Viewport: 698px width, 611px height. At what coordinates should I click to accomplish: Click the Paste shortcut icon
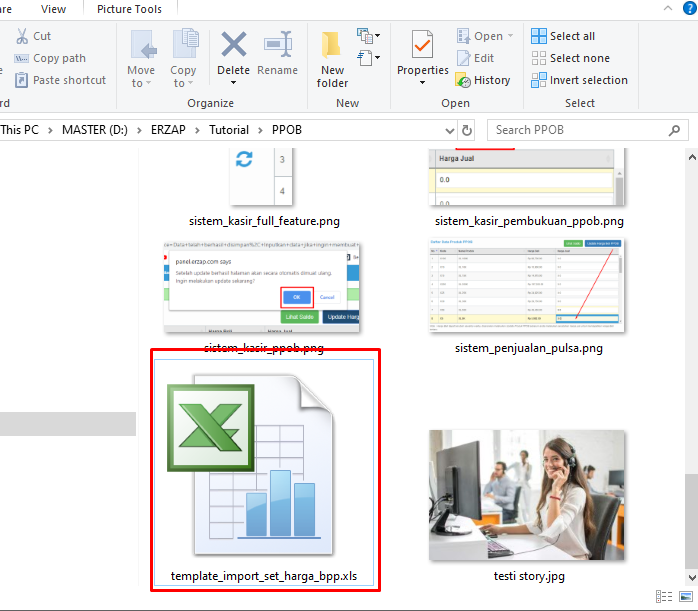[x=21, y=80]
